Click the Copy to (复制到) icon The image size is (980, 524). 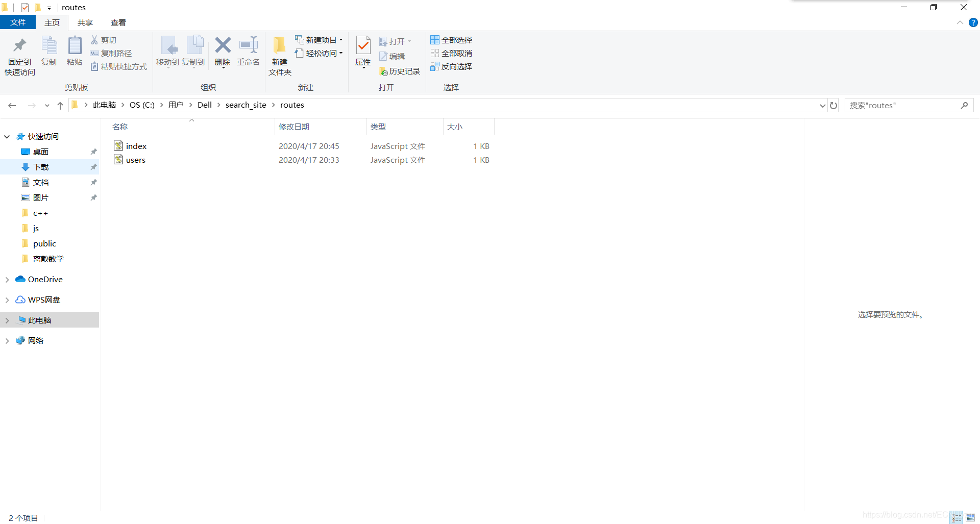coord(194,45)
